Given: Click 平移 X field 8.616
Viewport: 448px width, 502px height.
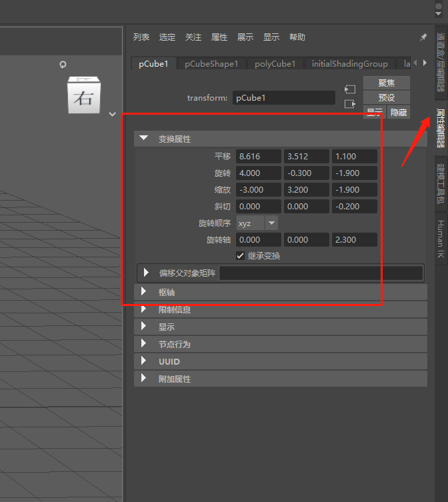Looking at the screenshot, I should [x=259, y=156].
